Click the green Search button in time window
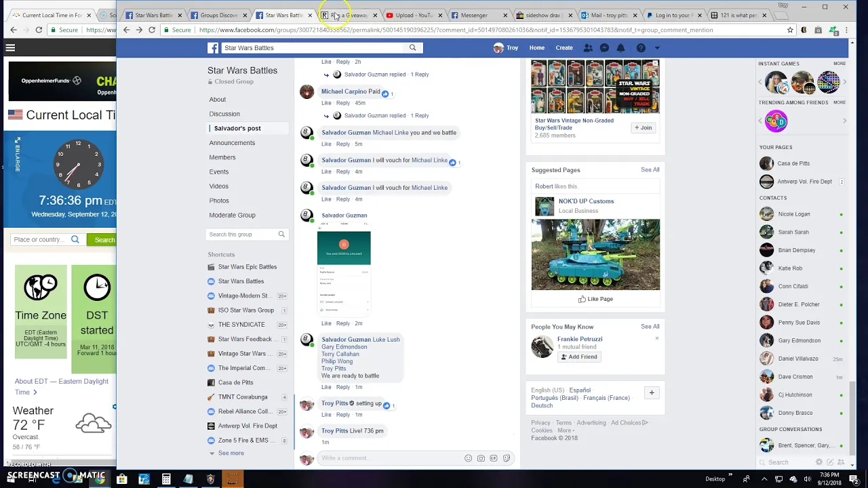868x488 pixels. tap(103, 239)
